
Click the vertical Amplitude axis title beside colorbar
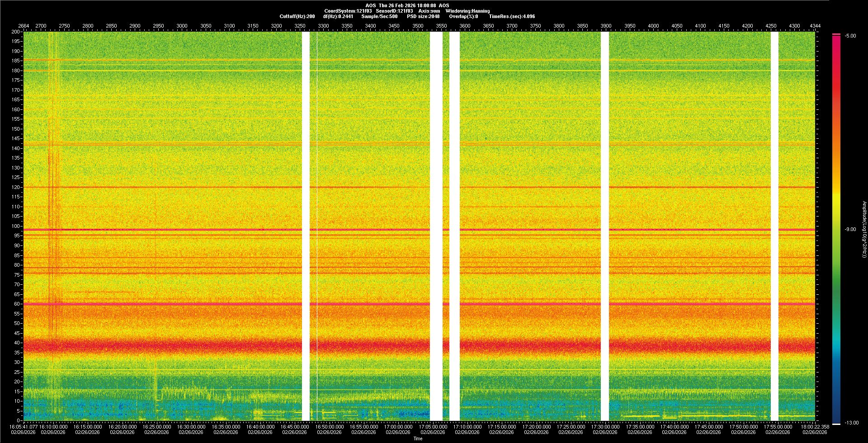(x=864, y=230)
